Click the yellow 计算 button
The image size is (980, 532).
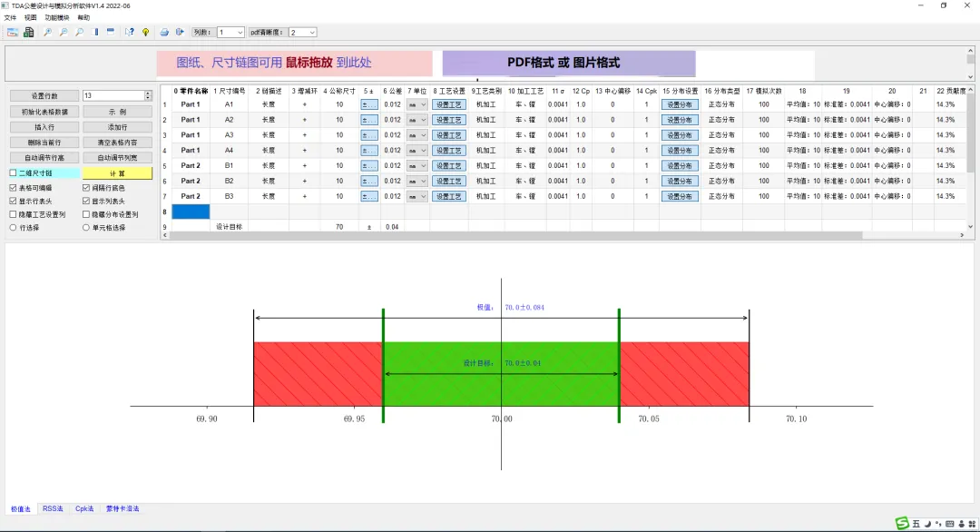117,173
